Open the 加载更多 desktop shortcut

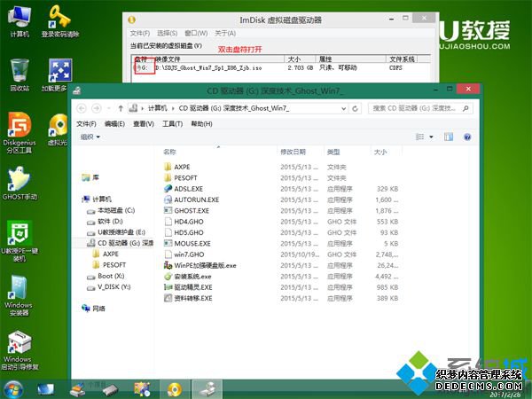click(x=58, y=75)
